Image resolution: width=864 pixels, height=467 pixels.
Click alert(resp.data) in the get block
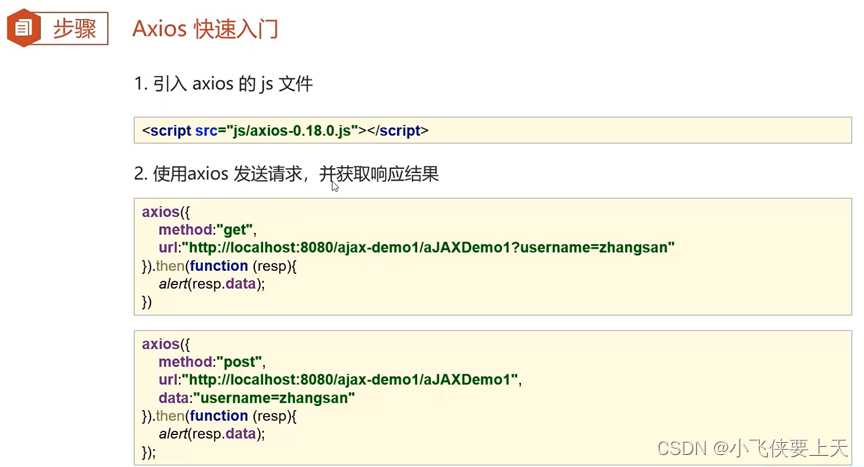(212, 284)
